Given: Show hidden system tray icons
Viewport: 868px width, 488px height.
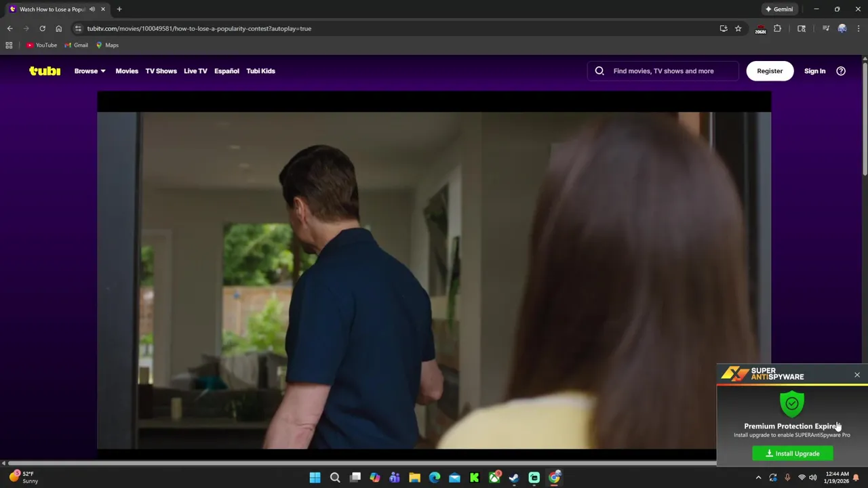Looking at the screenshot, I should pyautogui.click(x=759, y=478).
